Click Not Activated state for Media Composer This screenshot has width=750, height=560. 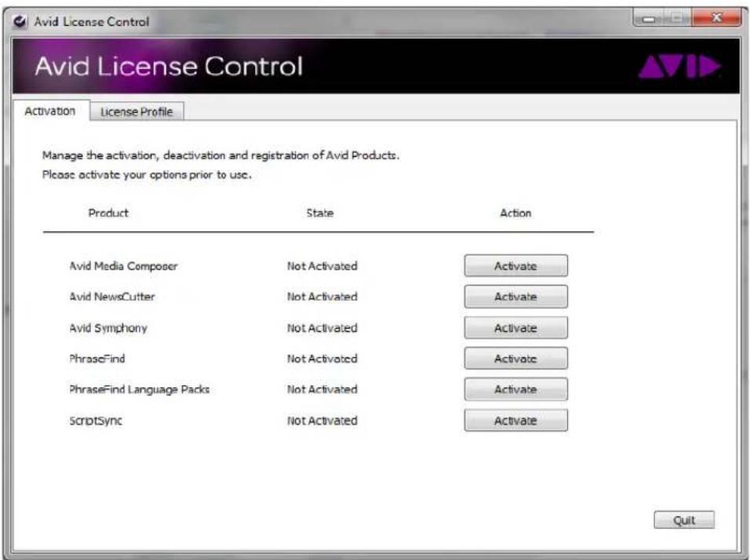[322, 266]
